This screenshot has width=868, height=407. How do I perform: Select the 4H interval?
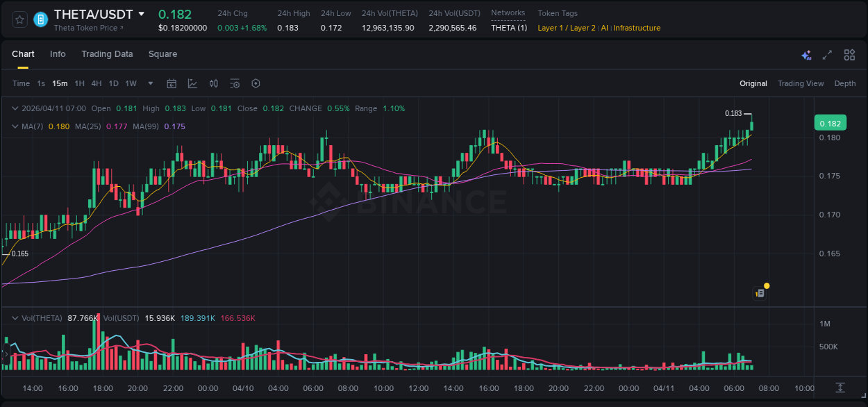pyautogui.click(x=97, y=83)
